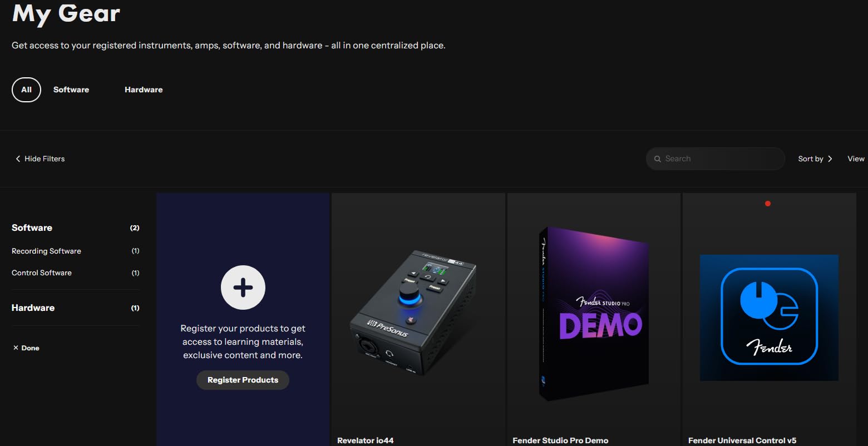Click the red notification dot on Universal Control card
The width and height of the screenshot is (868, 446).
[768, 204]
